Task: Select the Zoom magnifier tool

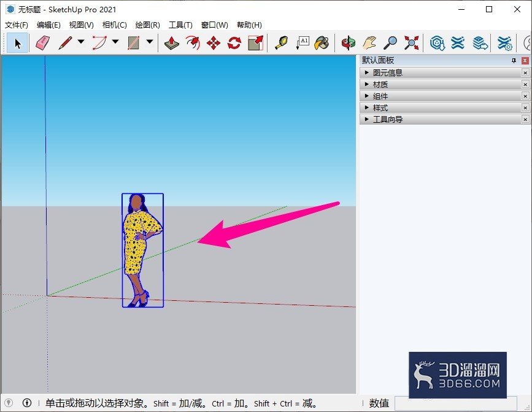Action: coord(390,43)
